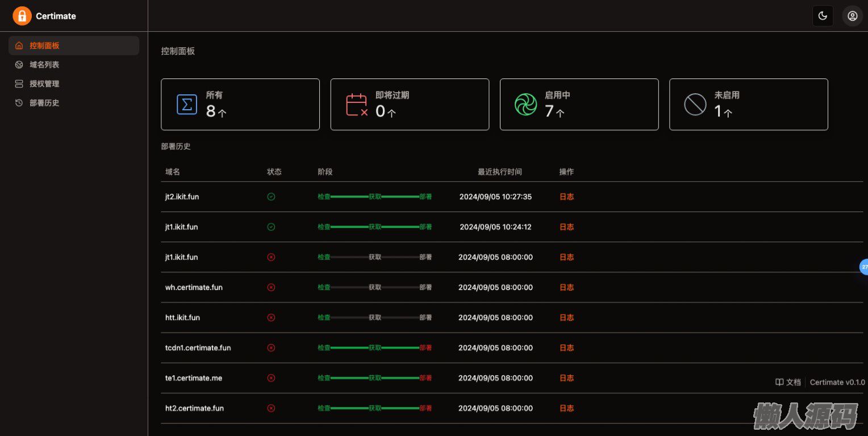Open 控制面板 in the sidebar
868x436 pixels.
coord(44,45)
